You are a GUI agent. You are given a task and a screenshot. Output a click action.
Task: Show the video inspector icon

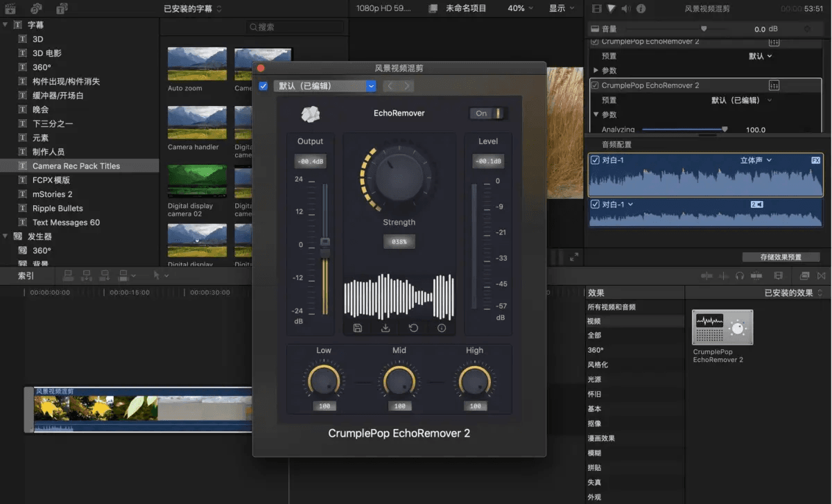[x=596, y=8]
